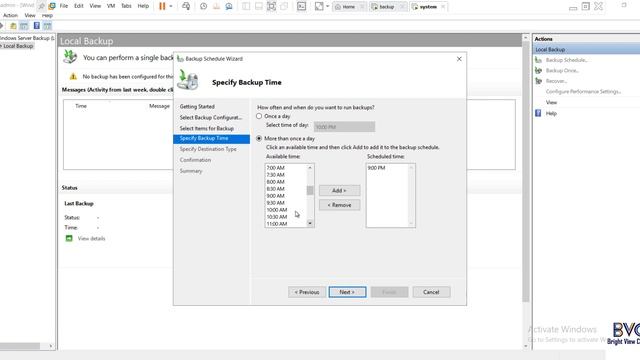640x360 pixels.
Task: Click the stretch guest display icon
Action: pyautogui.click(x=319, y=6)
